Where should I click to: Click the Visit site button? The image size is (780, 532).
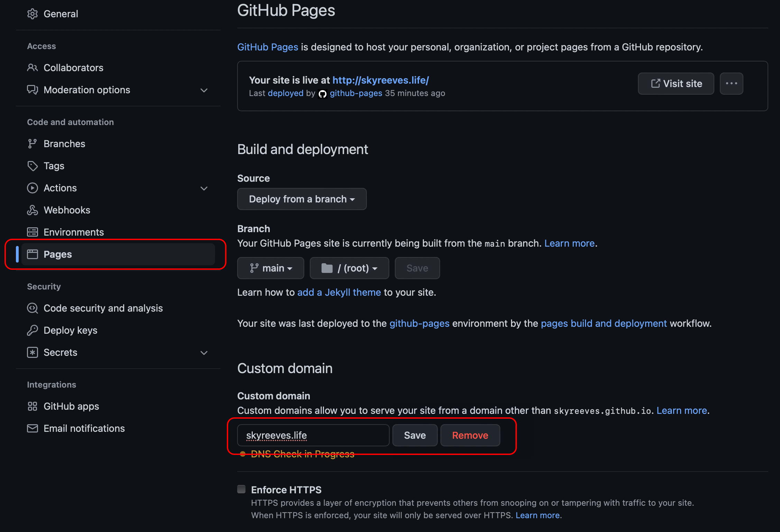pos(676,84)
